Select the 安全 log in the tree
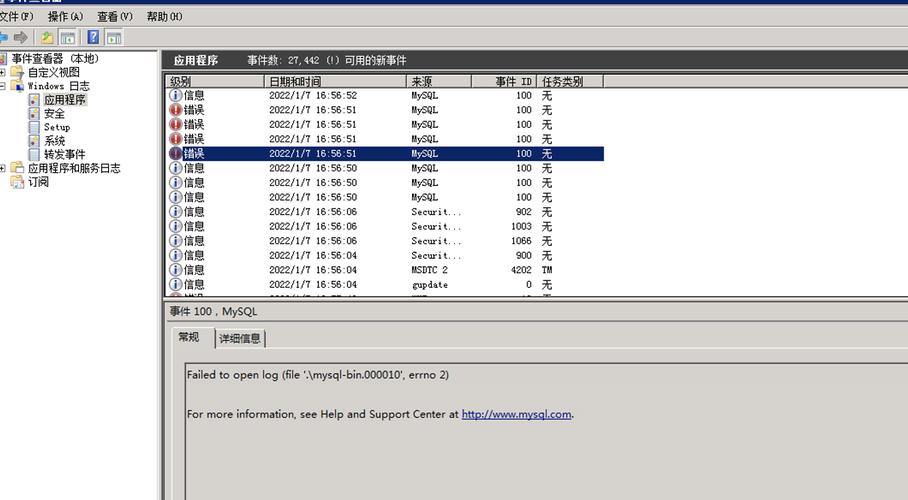 tap(54, 114)
